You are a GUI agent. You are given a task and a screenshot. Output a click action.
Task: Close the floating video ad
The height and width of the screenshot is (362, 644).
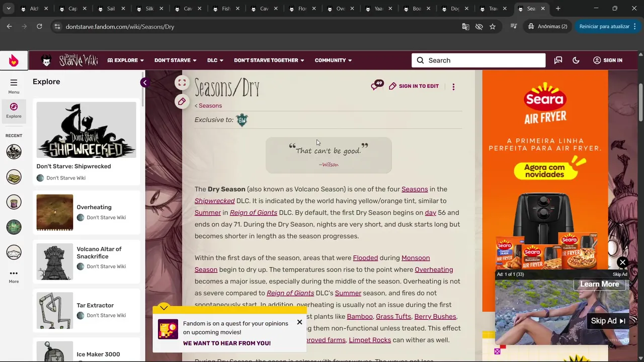(622, 262)
